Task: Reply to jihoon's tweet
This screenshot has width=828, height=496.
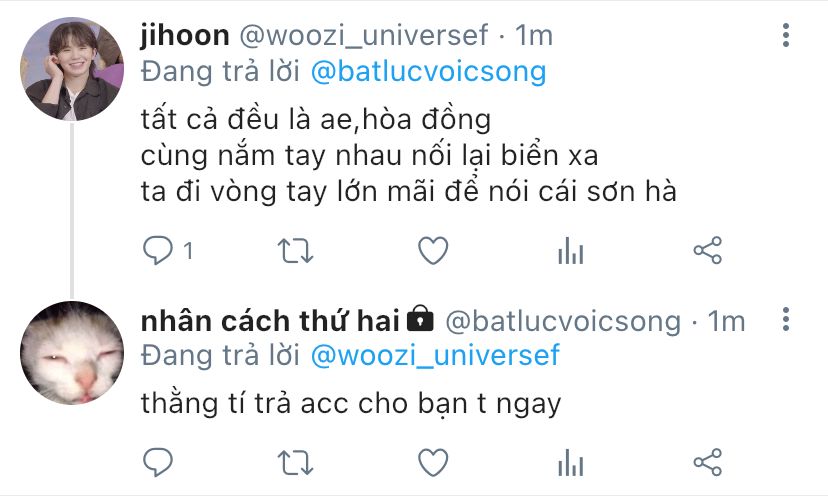Action: coord(158,250)
